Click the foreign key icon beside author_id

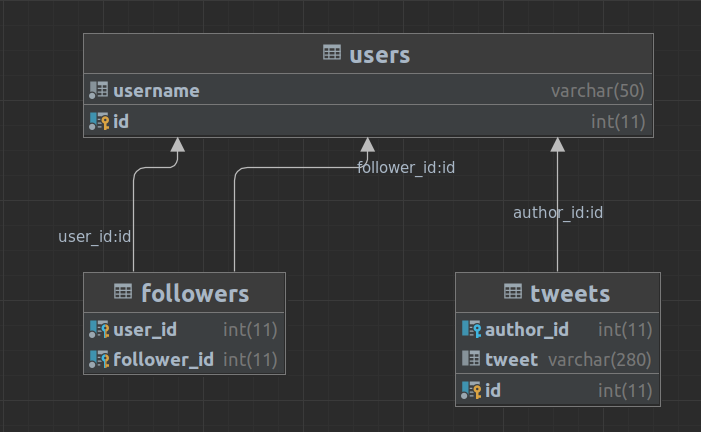point(471,329)
